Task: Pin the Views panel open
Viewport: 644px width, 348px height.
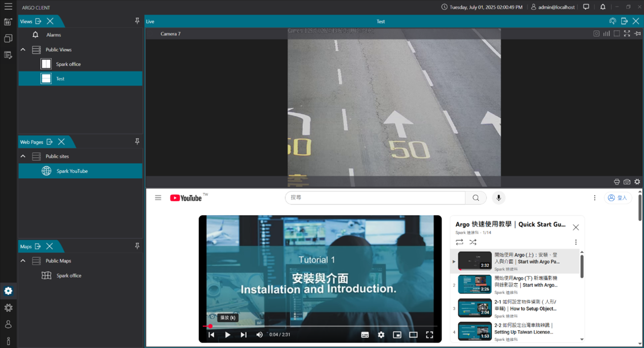Action: point(137,21)
